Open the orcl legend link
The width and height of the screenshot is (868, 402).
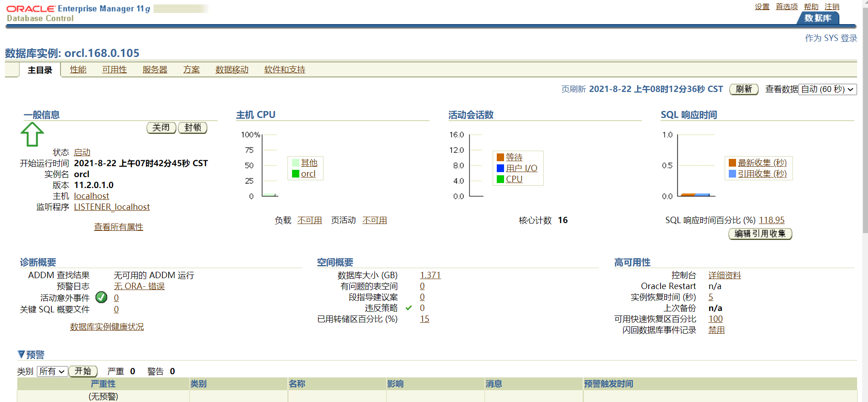click(308, 174)
